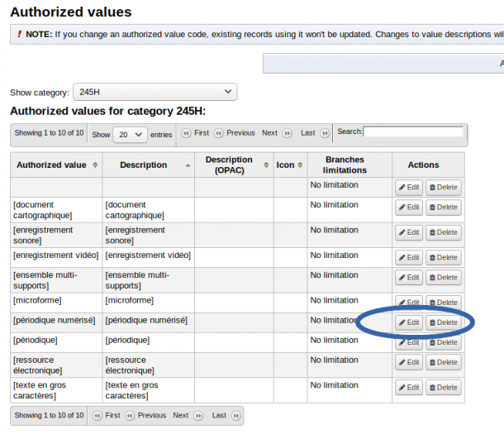Image resolution: width=504 pixels, height=439 pixels.
Task: Edit the [microforme] value
Action: [409, 303]
